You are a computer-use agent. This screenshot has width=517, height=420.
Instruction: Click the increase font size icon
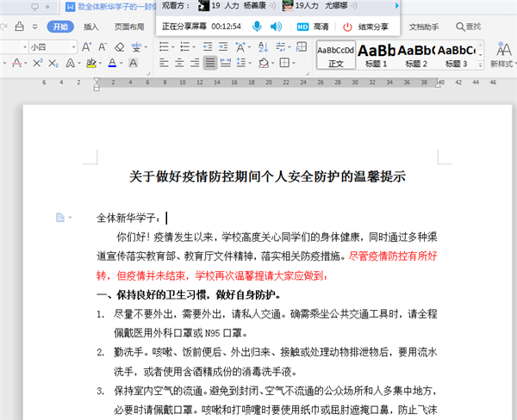click(x=87, y=46)
